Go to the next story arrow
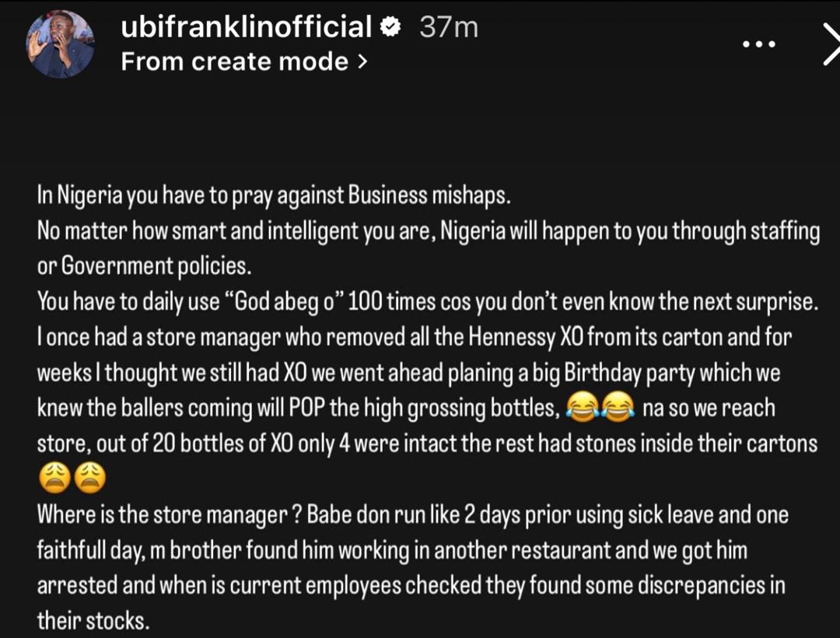The image size is (840, 638). 831,44
